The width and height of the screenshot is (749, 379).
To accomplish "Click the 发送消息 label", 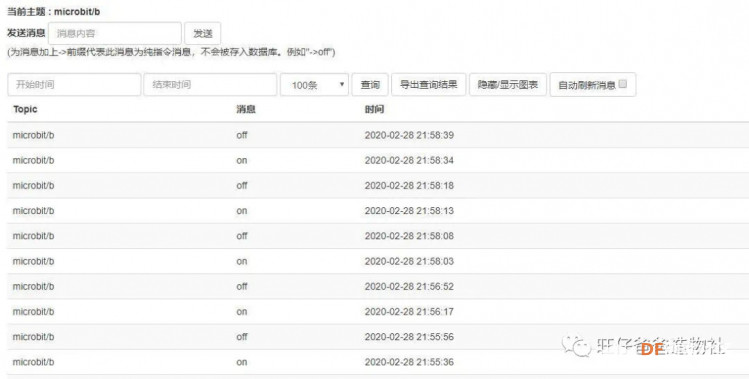I will (26, 33).
